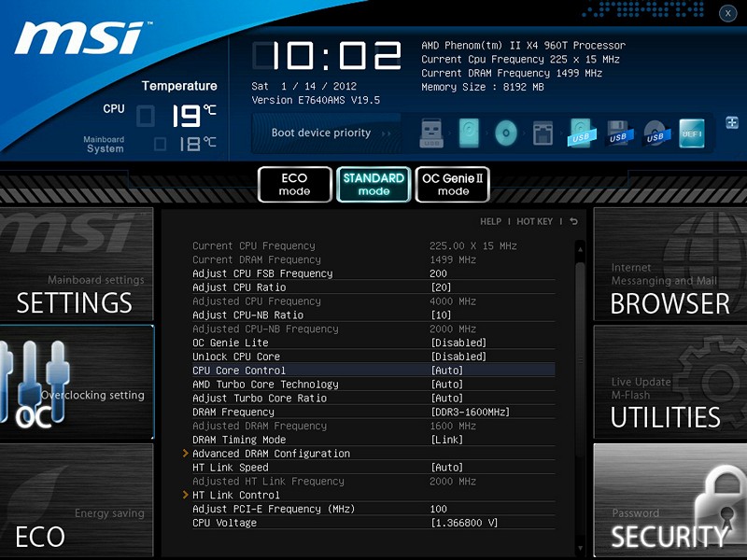Open Unlock CPU Core [Disabled] option
747x560 pixels.
pyautogui.click(x=458, y=357)
